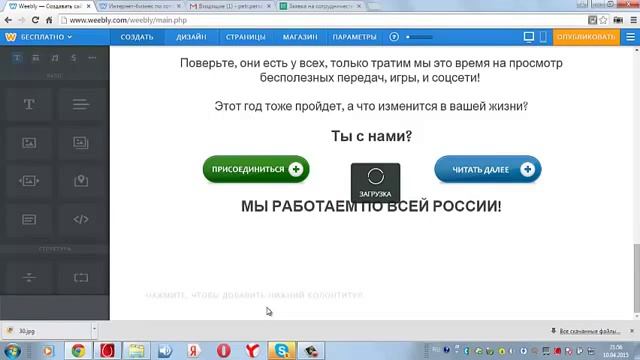Click the Weebly logo icon
Viewport: 640px width, 360px height.
point(11,37)
